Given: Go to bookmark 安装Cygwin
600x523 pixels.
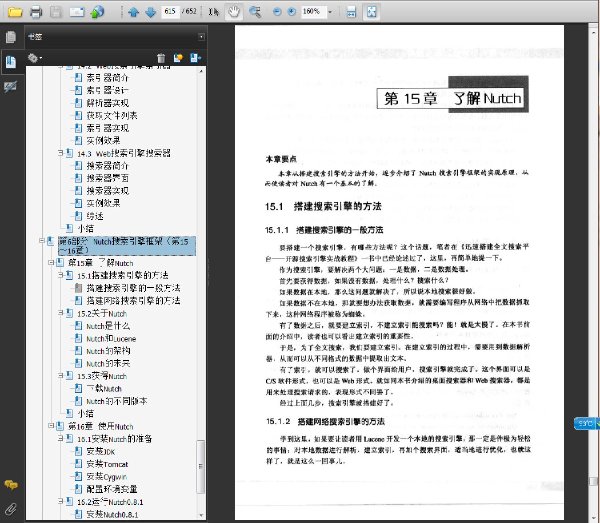Looking at the screenshot, I should (106, 476).
